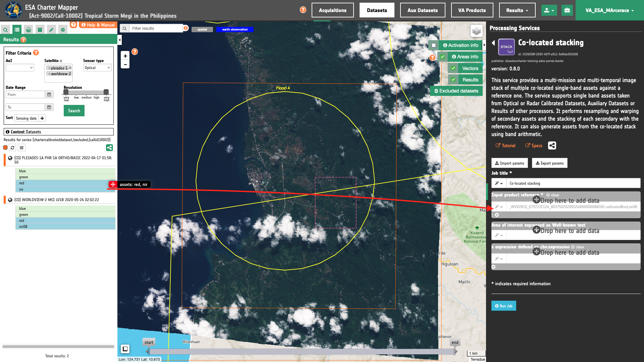Open the AoI dropdown
Viewport: 644px width, 362px height.
(20, 68)
